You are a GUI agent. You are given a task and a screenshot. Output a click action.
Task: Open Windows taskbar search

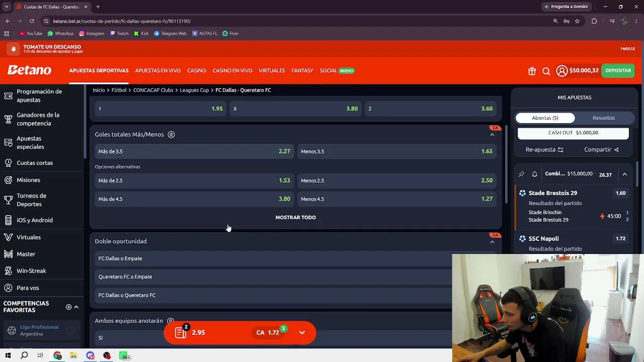(24, 355)
